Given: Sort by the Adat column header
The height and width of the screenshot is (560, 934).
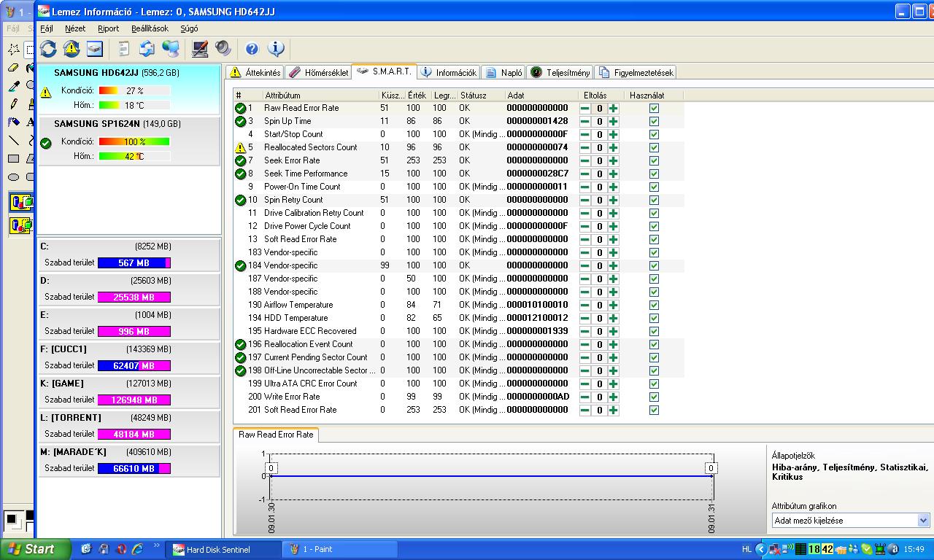Looking at the screenshot, I should (x=540, y=95).
